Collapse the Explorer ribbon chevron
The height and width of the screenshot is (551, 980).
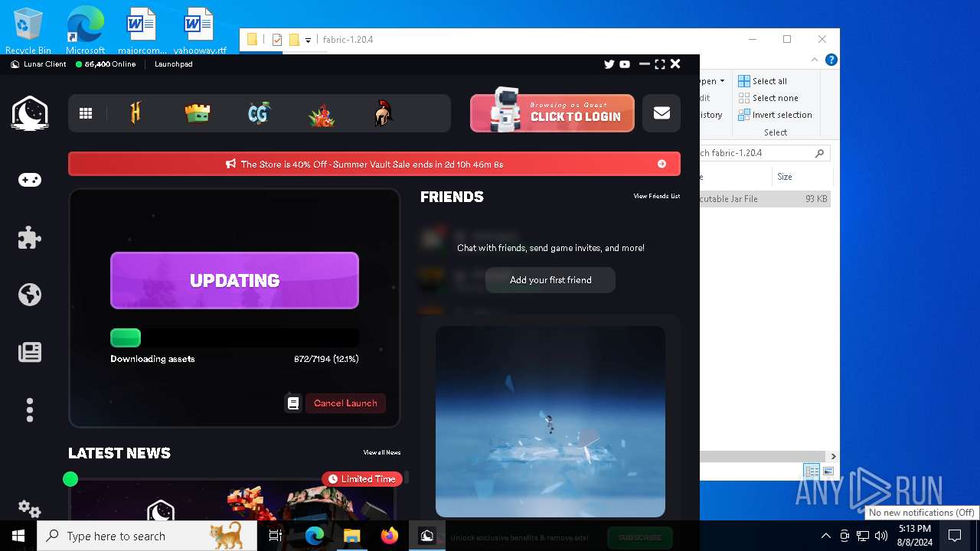815,60
